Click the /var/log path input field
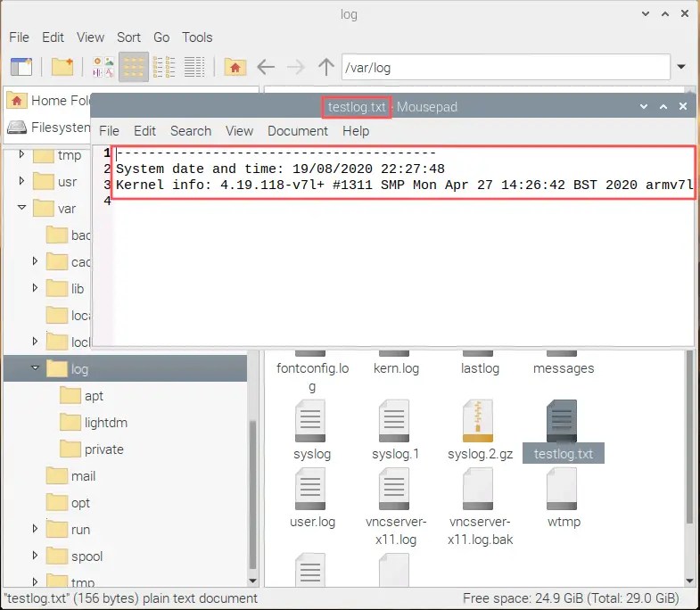 [506, 68]
